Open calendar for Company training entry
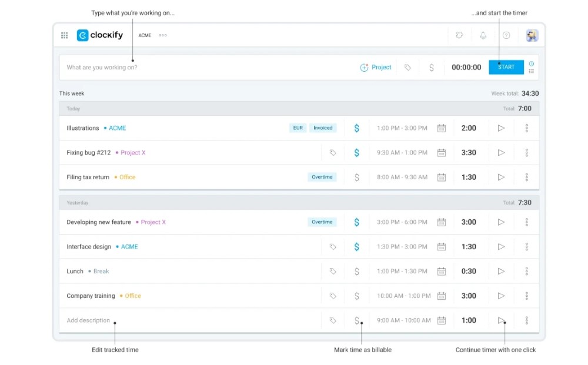Screen dimensions: 588x365 (442, 296)
